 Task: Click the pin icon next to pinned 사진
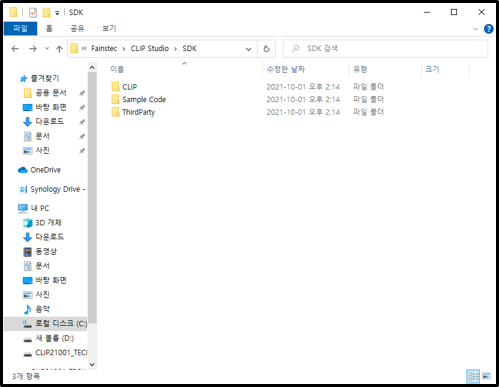click(x=82, y=151)
